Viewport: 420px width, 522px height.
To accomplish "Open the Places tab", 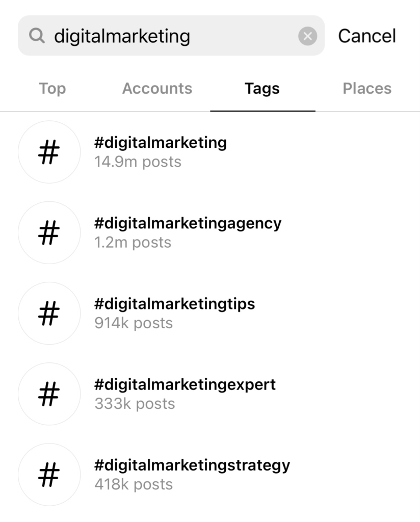I will pos(367,89).
